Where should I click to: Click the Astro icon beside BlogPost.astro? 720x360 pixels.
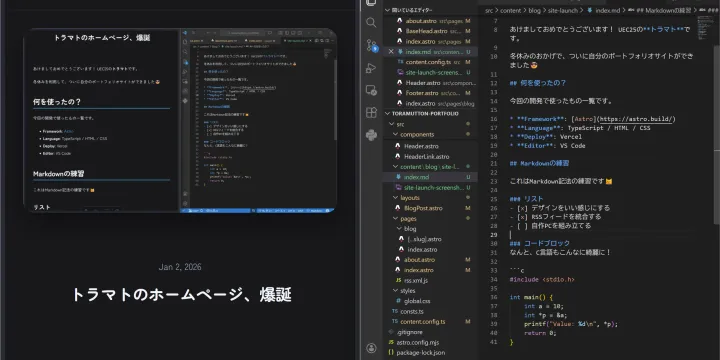point(398,208)
